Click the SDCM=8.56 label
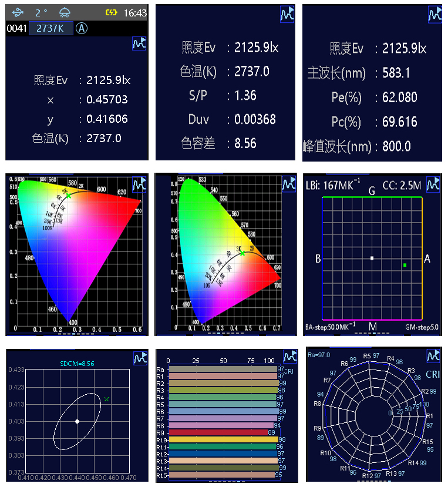 (x=77, y=364)
